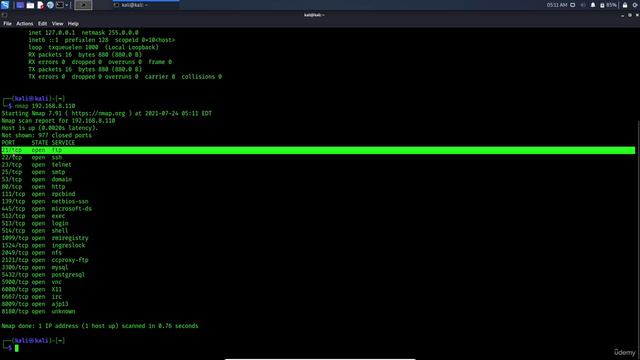This screenshot has height=360, width=640.
Task: Click the 3306/tcp open mysql line
Action: coord(35,268)
